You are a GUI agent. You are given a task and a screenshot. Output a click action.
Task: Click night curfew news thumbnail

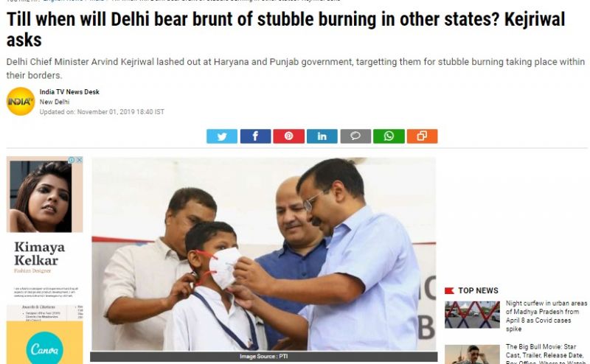click(x=472, y=315)
